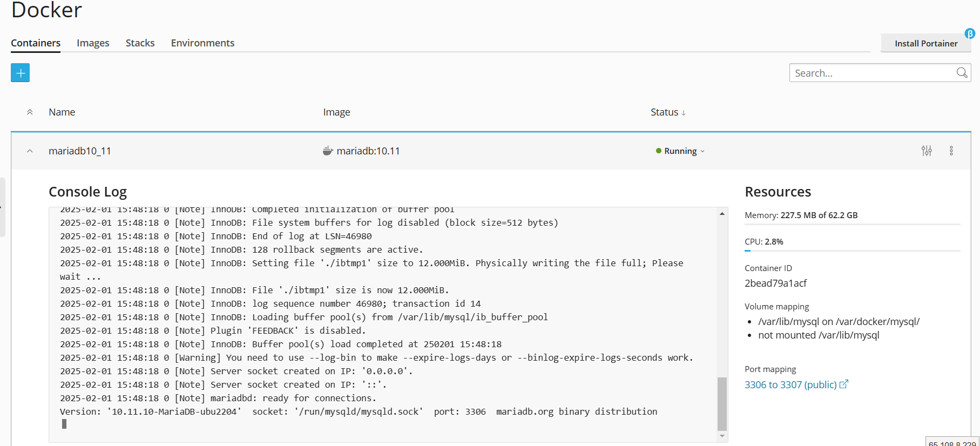Click the CPU: 2.8% text
Image resolution: width=980 pixels, height=446 pixels.
click(763, 241)
